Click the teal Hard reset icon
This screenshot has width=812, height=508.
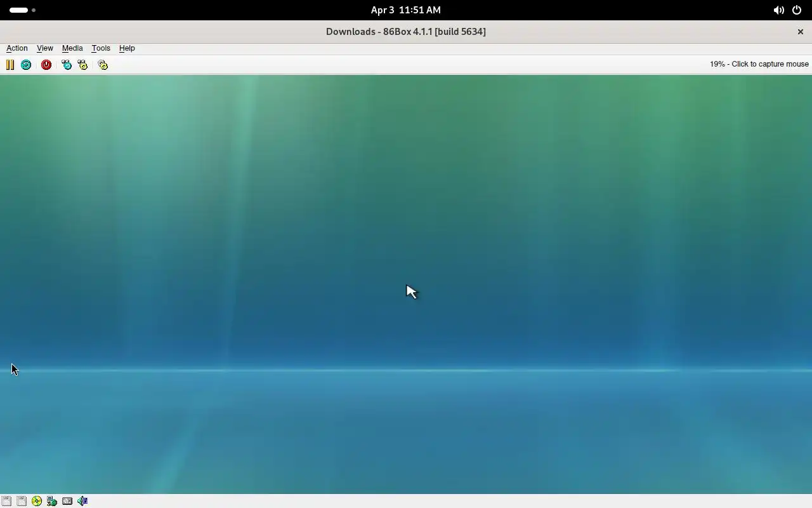point(26,65)
